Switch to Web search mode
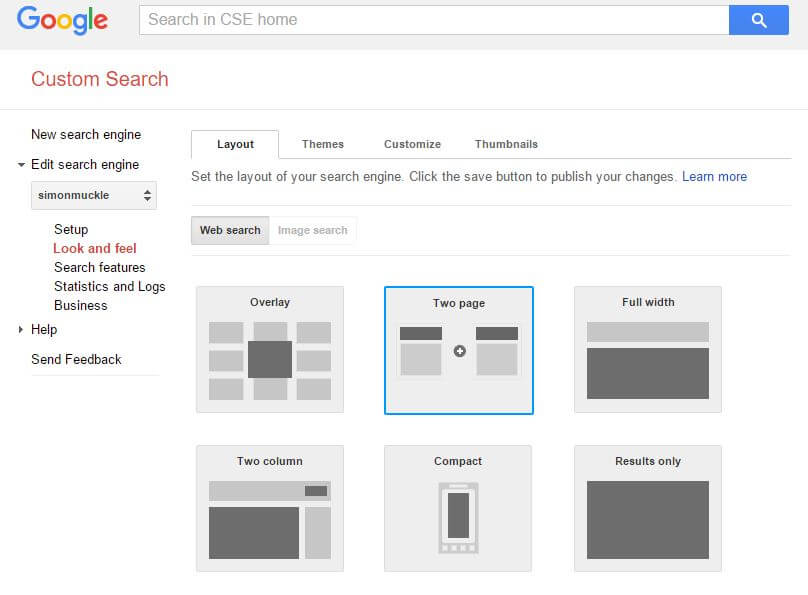Screen dimensions: 808x595 [230, 230]
